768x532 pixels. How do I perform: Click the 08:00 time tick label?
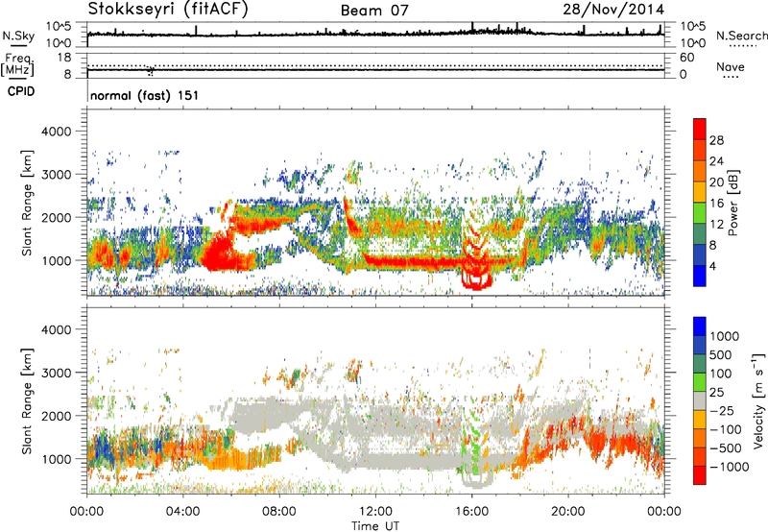tap(279, 512)
